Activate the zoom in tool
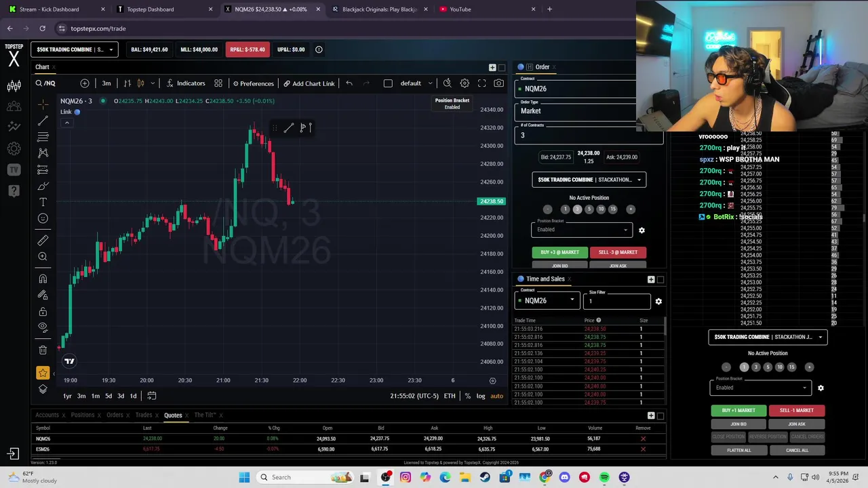 (43, 256)
